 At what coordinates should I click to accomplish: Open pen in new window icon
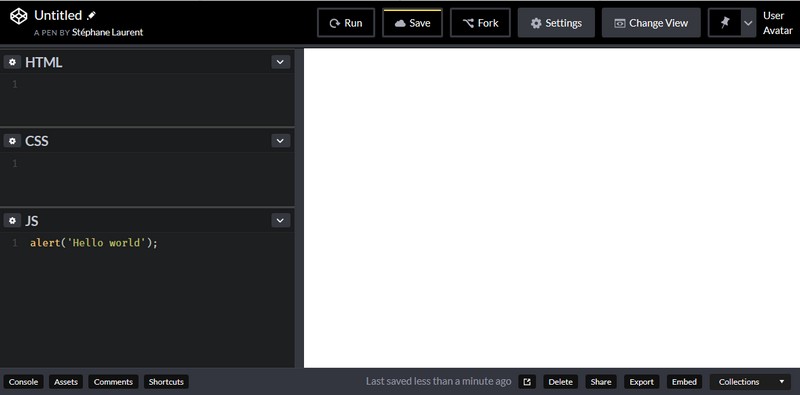coord(527,382)
